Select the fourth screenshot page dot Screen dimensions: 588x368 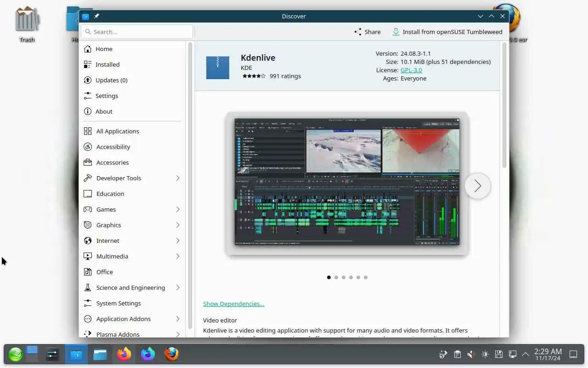point(351,277)
